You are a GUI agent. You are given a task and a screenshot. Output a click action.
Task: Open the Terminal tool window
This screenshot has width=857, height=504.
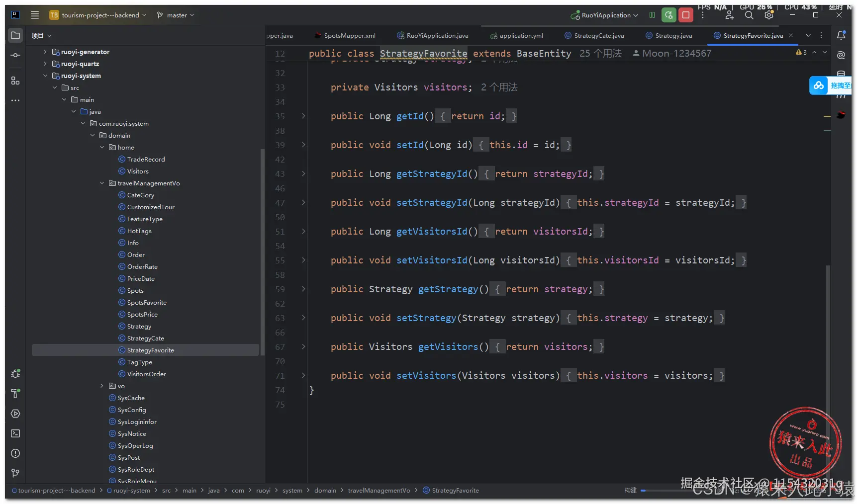(x=15, y=433)
